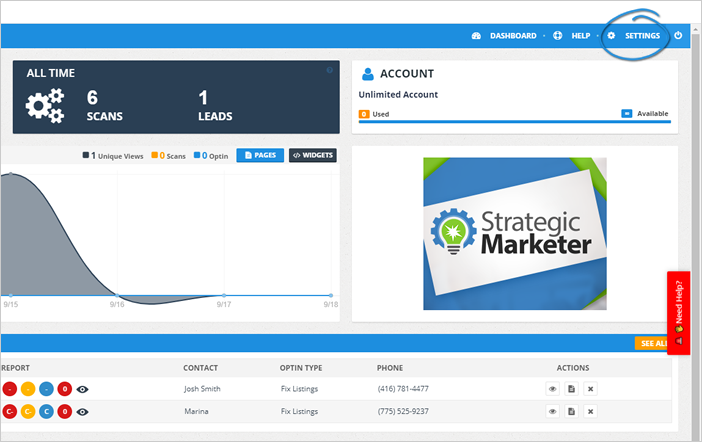This screenshot has height=442, width=702.
Task: Open the Dashboard menu item
Action: point(505,36)
